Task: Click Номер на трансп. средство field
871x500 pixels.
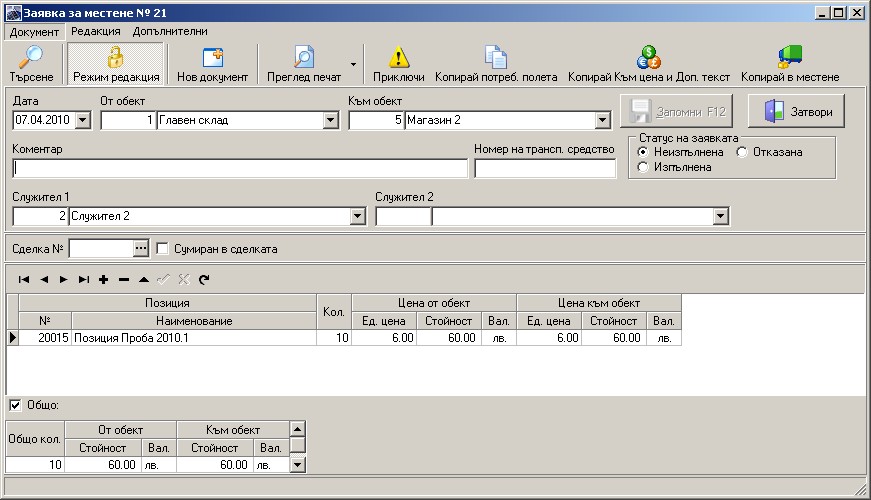Action: (545, 168)
